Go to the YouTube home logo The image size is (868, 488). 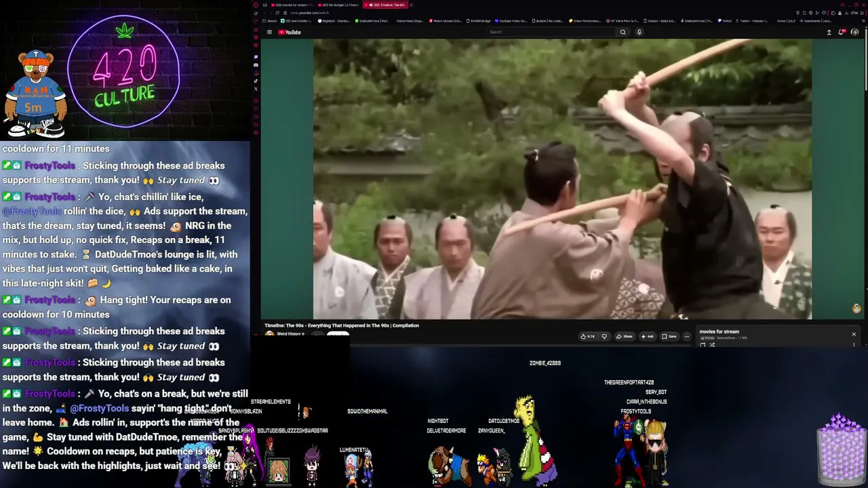[x=289, y=32]
